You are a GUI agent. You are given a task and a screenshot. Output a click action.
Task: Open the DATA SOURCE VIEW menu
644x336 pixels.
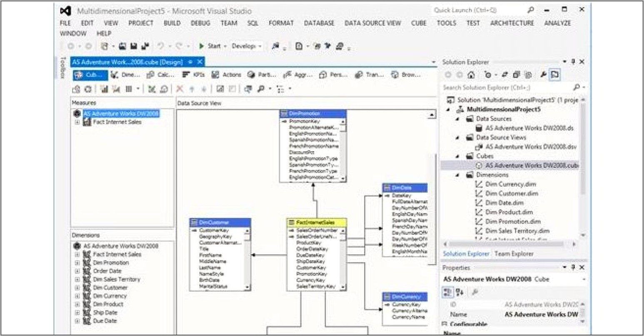click(373, 23)
